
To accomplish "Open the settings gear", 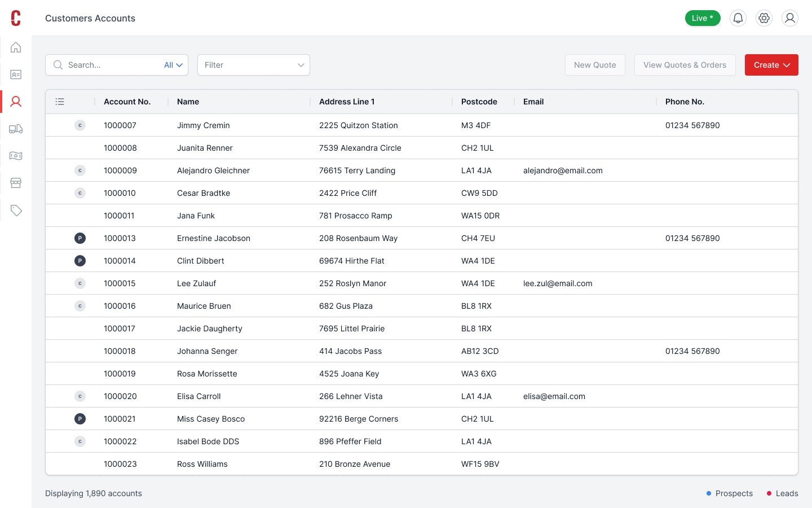I will [764, 18].
